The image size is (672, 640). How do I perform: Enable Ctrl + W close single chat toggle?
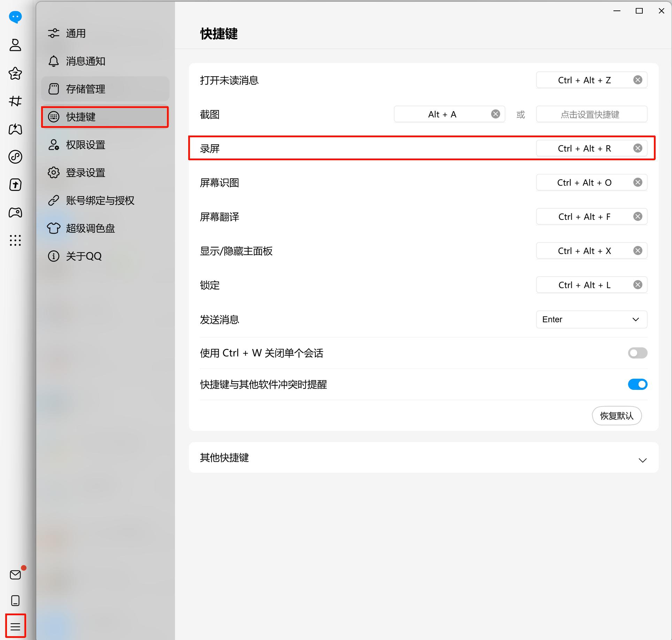637,353
